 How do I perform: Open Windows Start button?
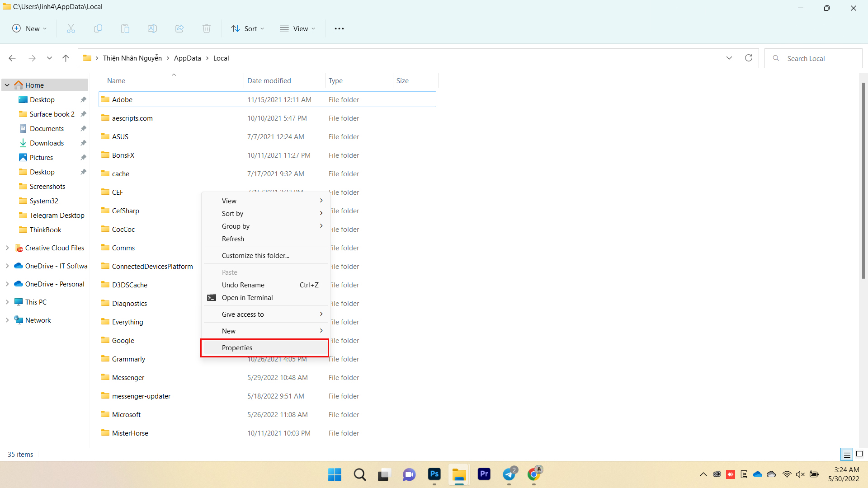[335, 474]
